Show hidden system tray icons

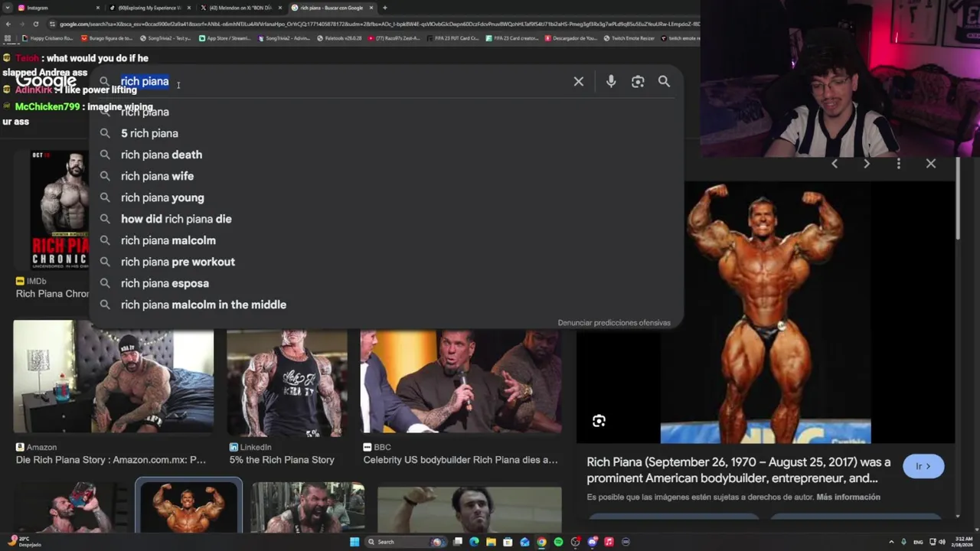[x=891, y=542]
